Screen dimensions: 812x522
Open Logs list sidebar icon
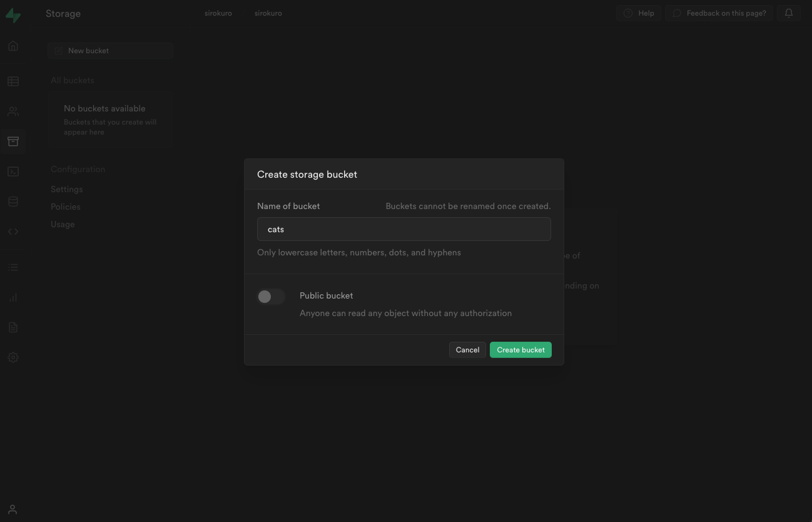pos(13,267)
